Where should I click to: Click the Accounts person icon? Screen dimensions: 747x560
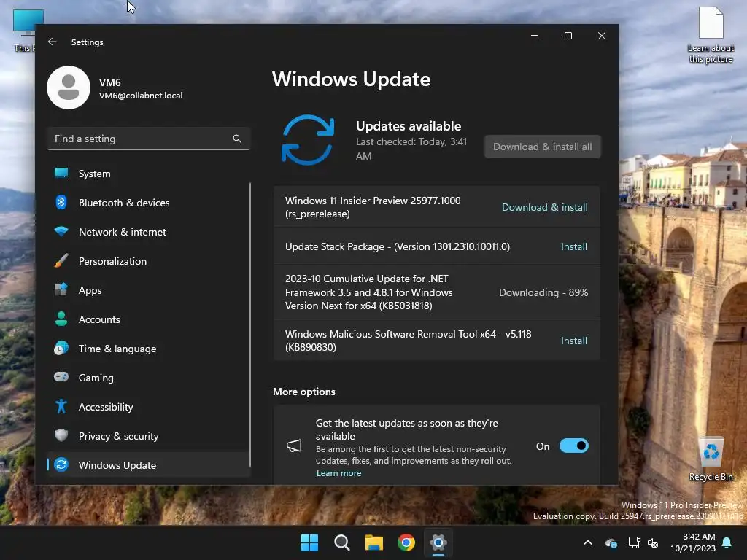(61, 319)
